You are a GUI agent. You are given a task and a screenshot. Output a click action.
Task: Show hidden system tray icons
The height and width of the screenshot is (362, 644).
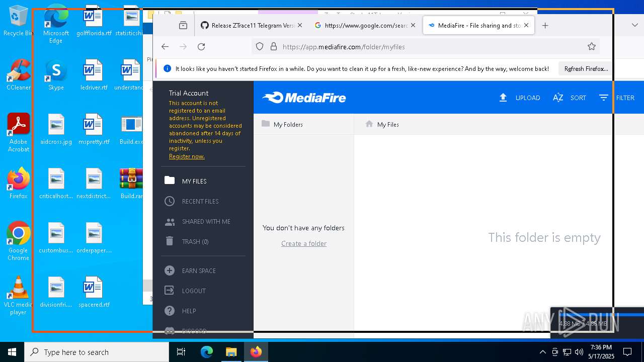point(542,352)
